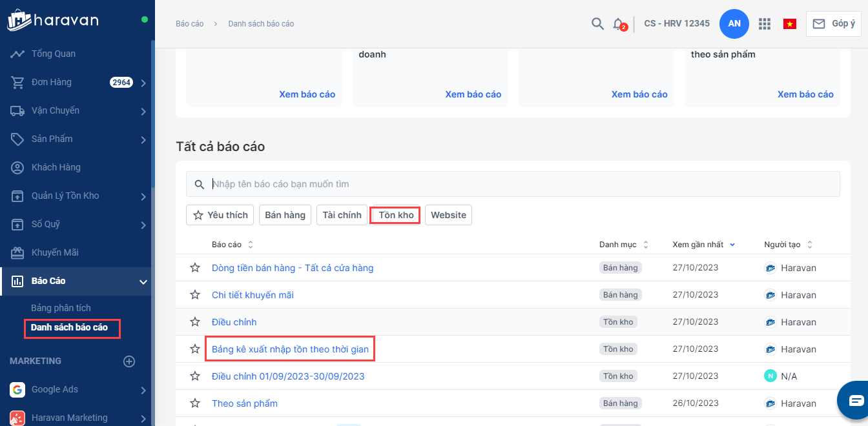
Task: Focus the report name search field
Action: 517,184
